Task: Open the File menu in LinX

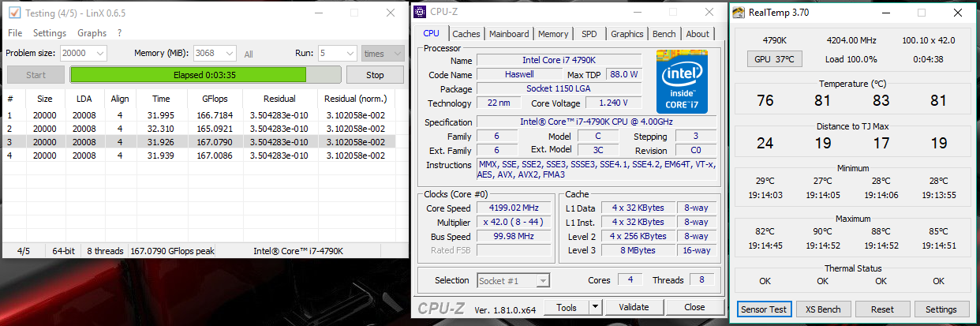Action: (15, 33)
